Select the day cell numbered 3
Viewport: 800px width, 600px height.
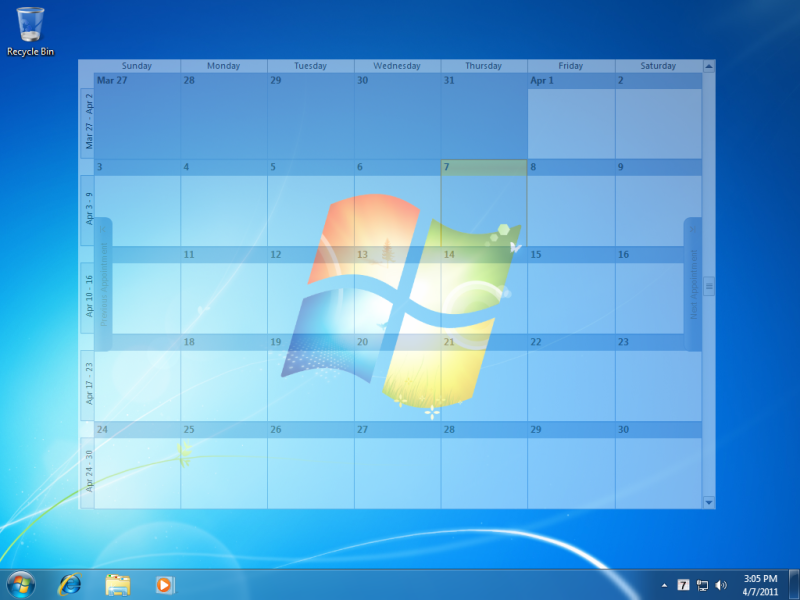point(137,203)
